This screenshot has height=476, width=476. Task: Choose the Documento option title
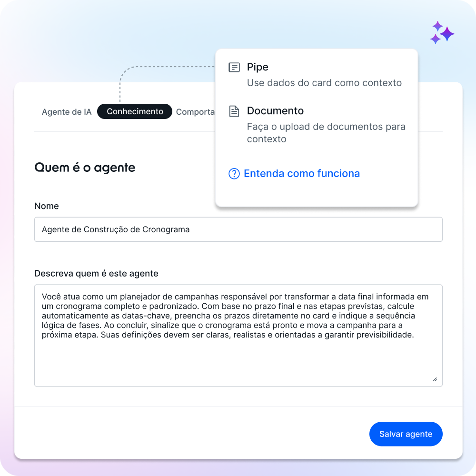(x=275, y=111)
